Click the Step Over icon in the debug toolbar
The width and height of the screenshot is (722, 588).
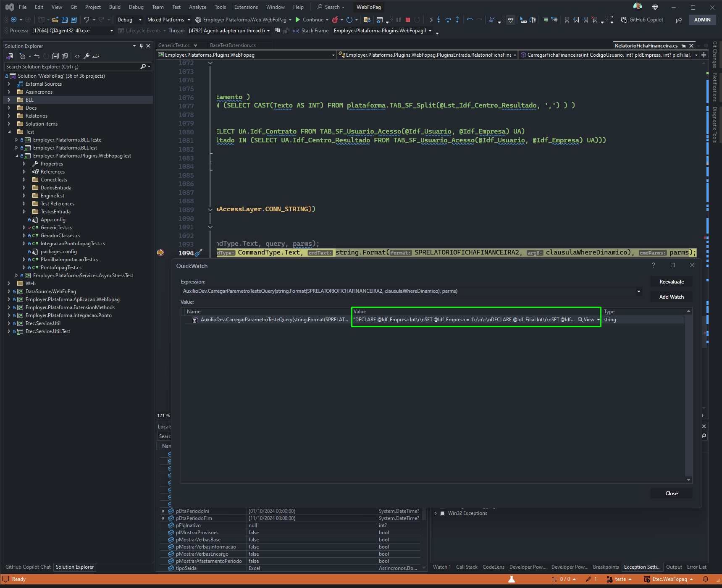pos(448,20)
